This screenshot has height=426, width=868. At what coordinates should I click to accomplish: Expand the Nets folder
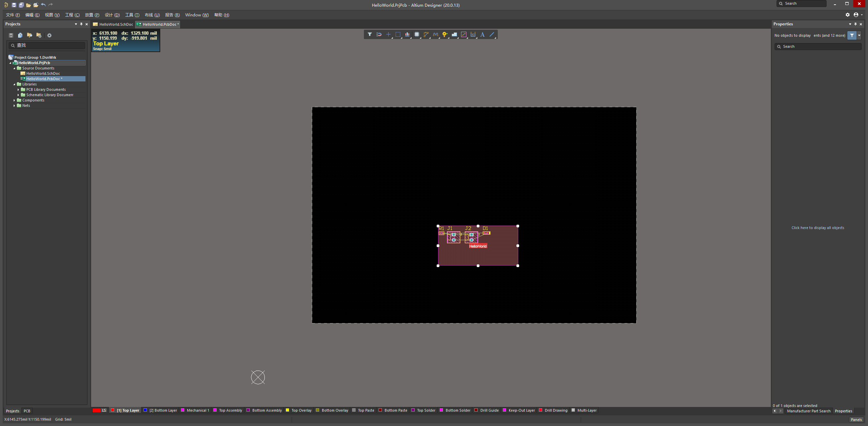coord(14,106)
